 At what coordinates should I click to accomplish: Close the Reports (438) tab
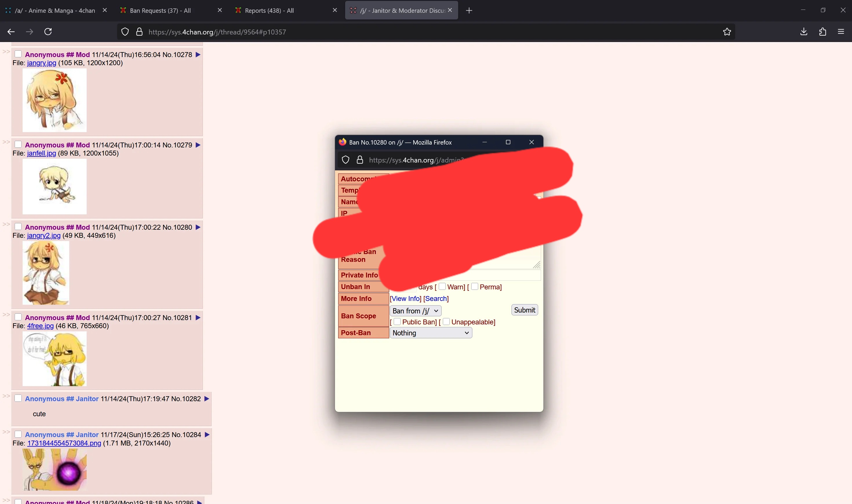pos(335,10)
